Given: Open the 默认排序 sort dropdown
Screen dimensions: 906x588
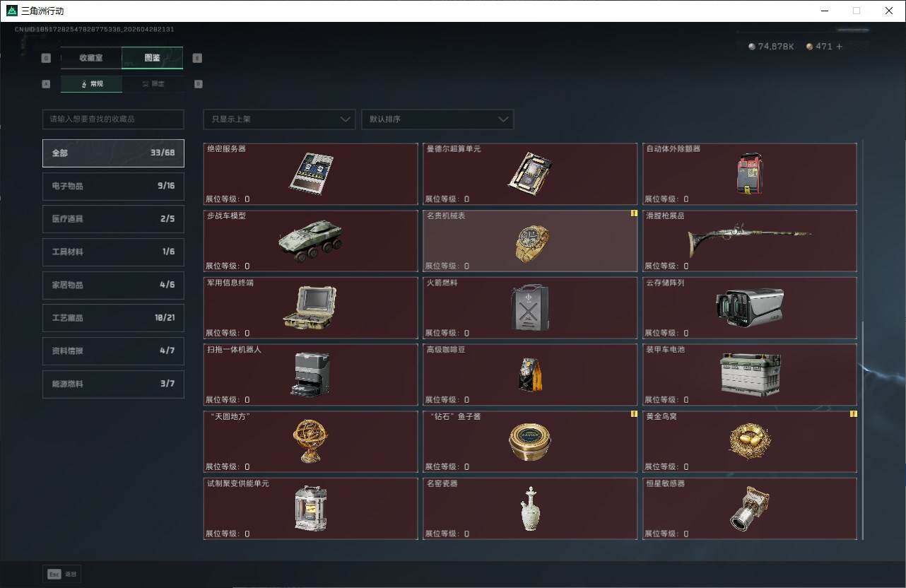Looking at the screenshot, I should [437, 119].
